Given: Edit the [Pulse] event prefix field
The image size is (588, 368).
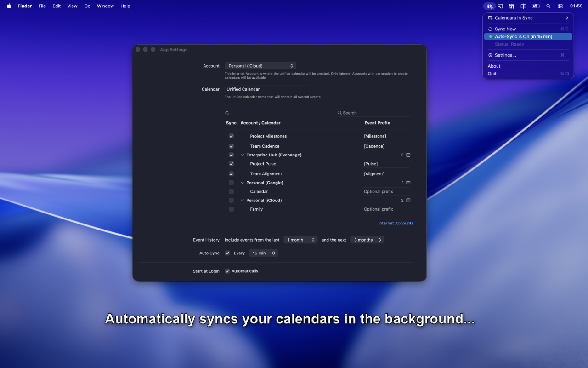Looking at the screenshot, I should click(x=386, y=164).
